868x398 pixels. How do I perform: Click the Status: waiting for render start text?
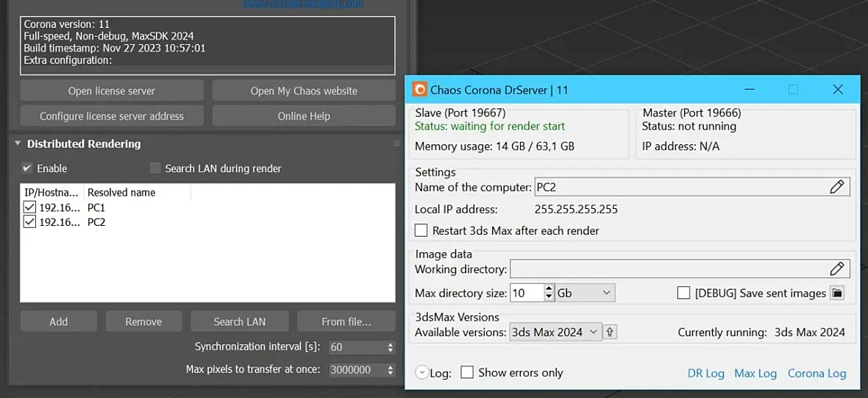[x=490, y=127]
